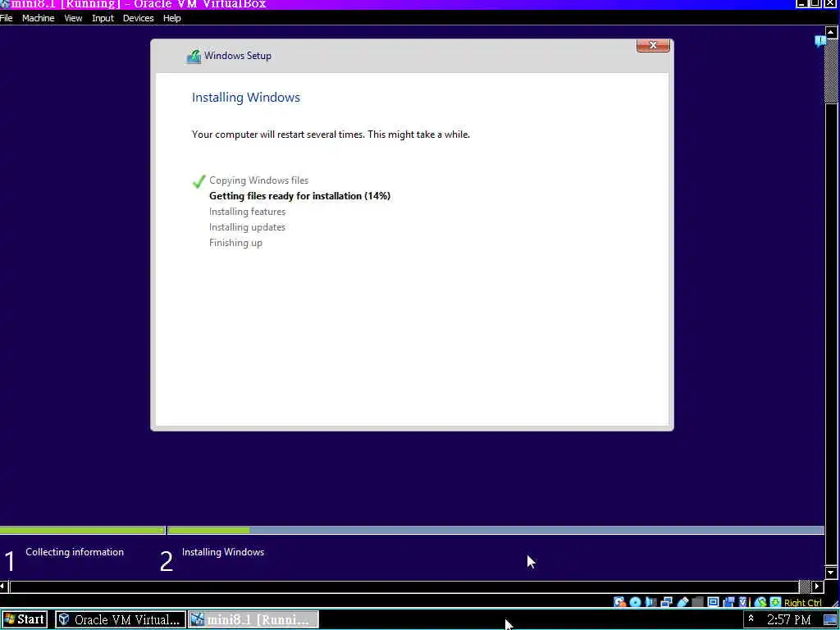Click the keyboard capture green arrow icon
Image resolution: width=840 pixels, height=630 pixels.
tap(775, 602)
